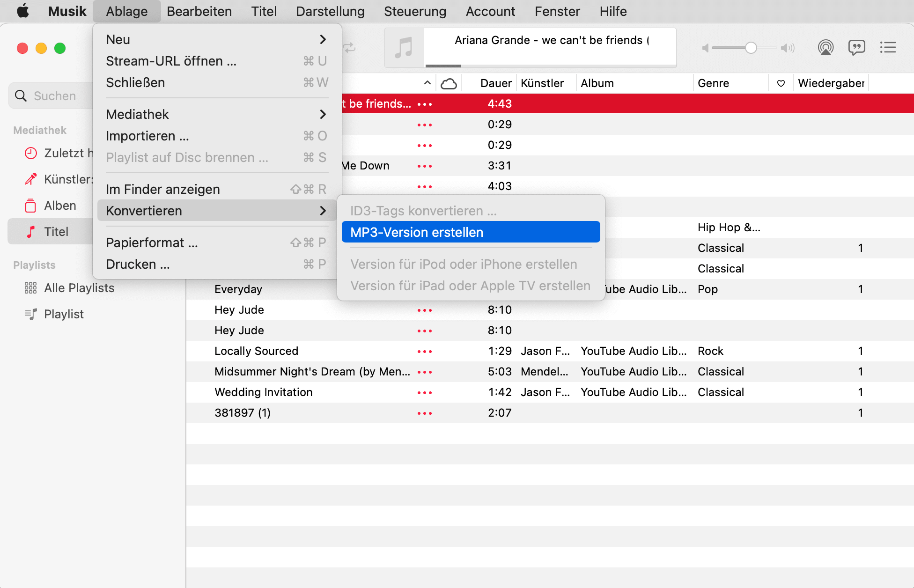Click the ••• options button for Hey Jude
The height and width of the screenshot is (588, 914).
(x=424, y=309)
